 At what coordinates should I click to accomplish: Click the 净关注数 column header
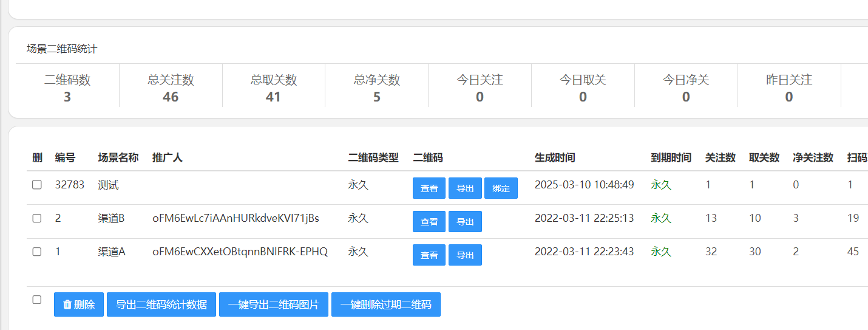(x=813, y=158)
